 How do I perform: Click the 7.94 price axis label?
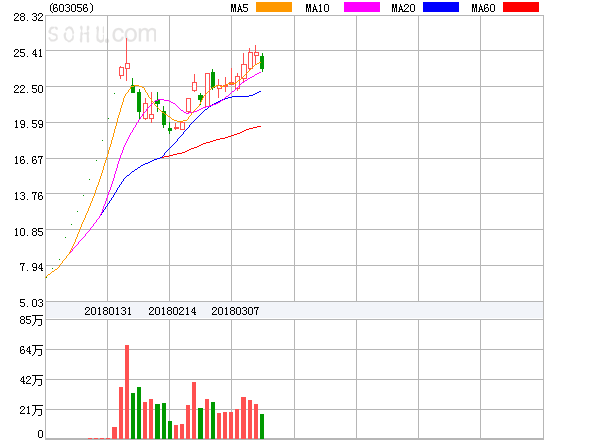coord(32,267)
